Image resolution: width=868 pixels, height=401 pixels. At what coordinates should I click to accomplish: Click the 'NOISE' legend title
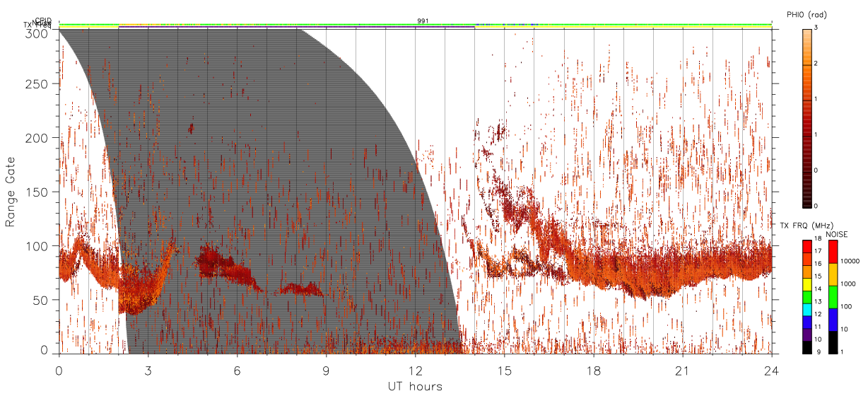coord(836,234)
